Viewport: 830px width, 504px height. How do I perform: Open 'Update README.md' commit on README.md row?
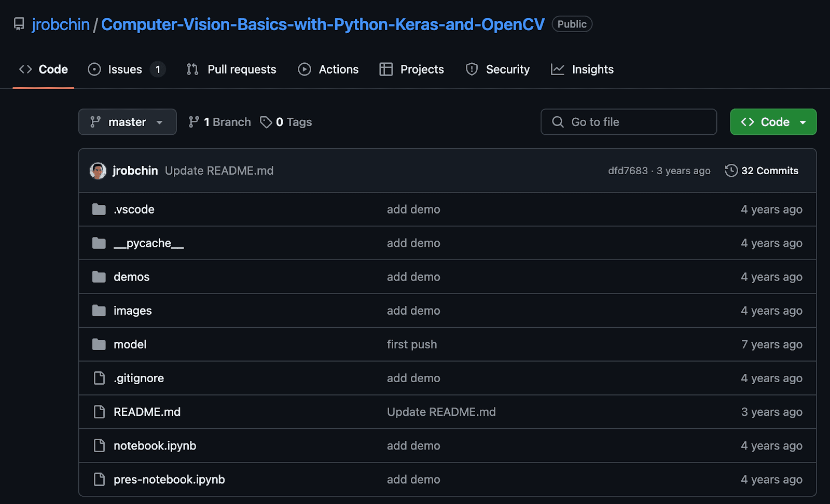[441, 412]
